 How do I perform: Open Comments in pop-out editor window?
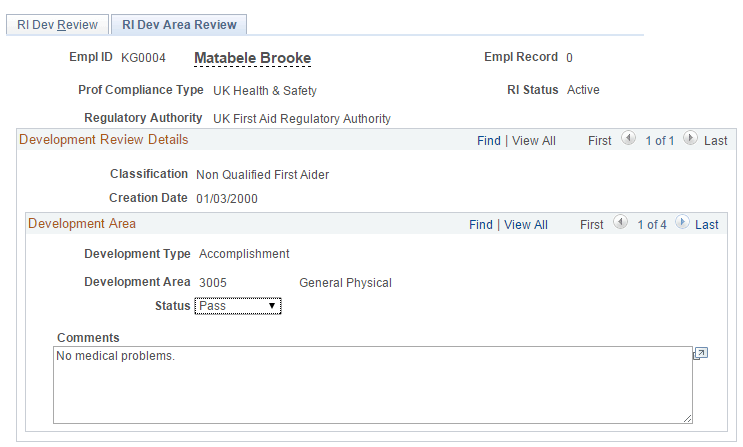pos(700,354)
